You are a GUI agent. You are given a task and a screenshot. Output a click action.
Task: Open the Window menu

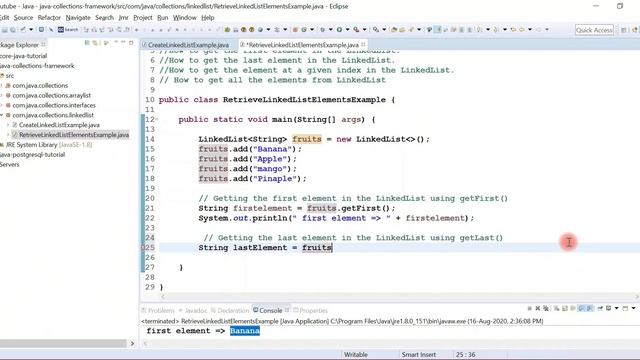pyautogui.click(x=184, y=18)
